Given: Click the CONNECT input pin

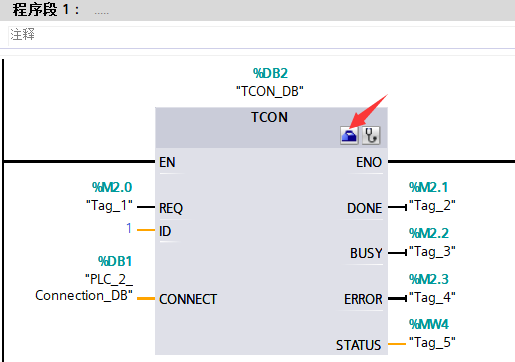Looking at the screenshot, I should click(188, 299).
